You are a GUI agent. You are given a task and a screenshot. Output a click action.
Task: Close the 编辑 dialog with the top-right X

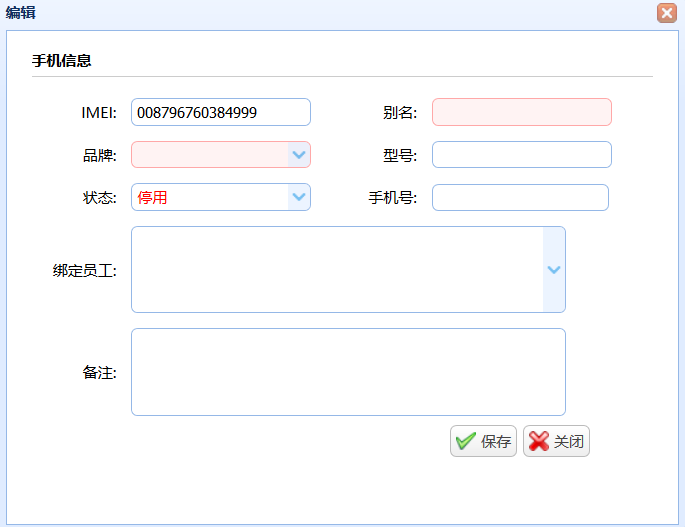click(x=667, y=13)
